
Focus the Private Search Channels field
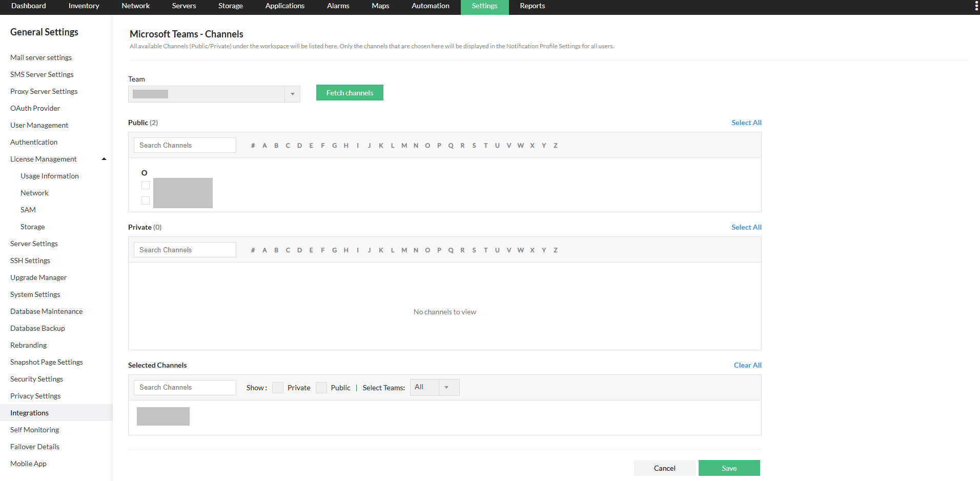click(185, 250)
